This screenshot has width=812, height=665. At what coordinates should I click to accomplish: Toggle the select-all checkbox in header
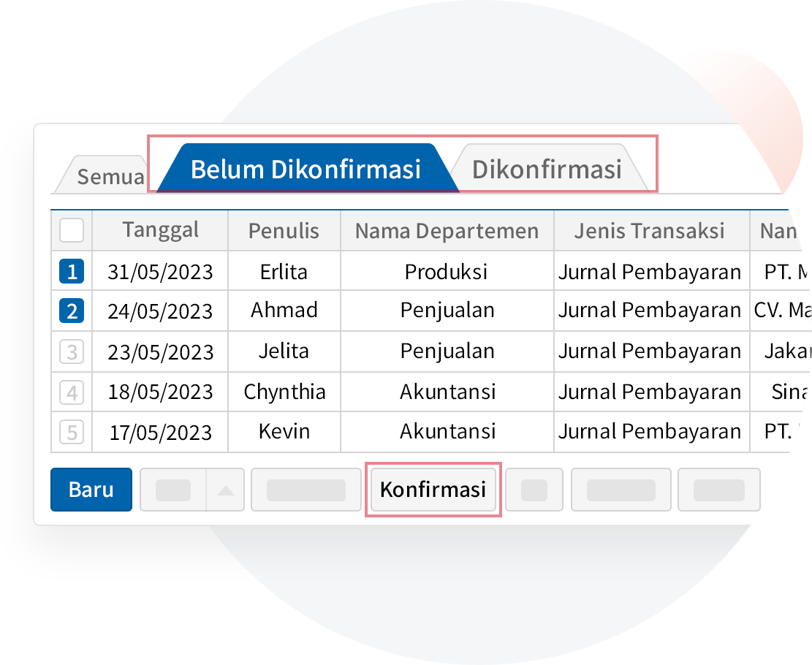72,231
